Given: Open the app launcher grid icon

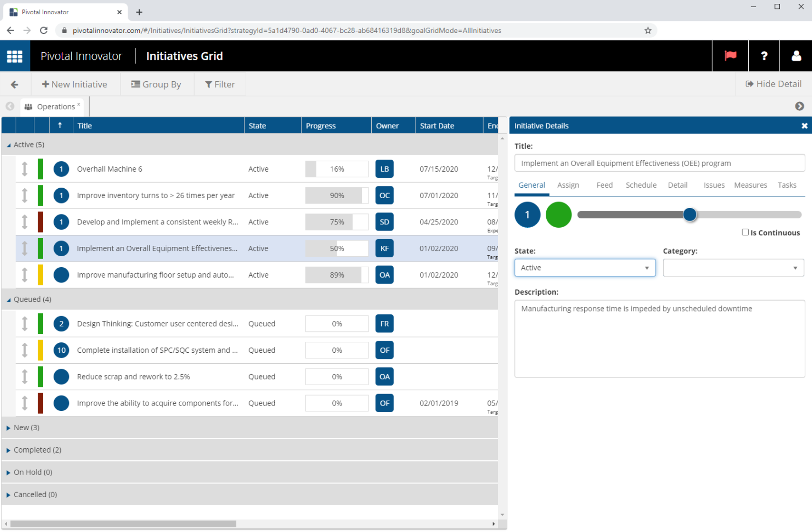Looking at the screenshot, I should pyautogui.click(x=15, y=56).
